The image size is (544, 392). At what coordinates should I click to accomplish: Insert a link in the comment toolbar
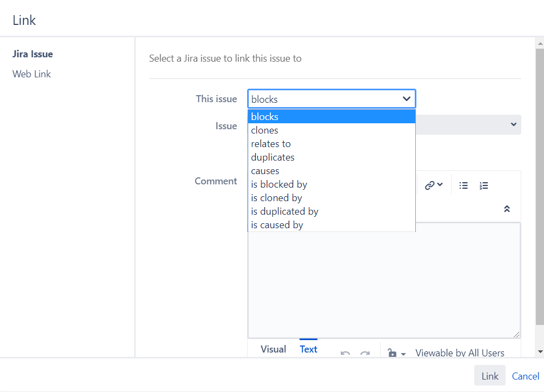click(x=429, y=185)
